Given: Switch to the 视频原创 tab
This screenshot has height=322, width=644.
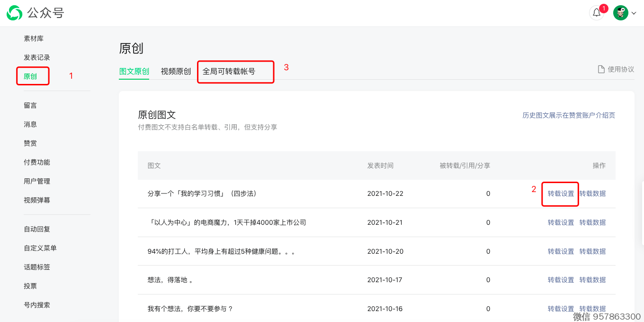Looking at the screenshot, I should pos(176,72).
